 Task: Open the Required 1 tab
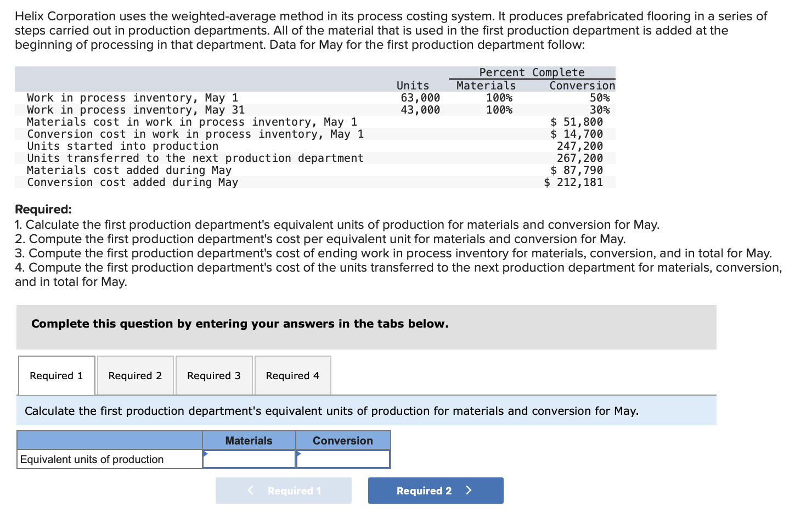(57, 375)
